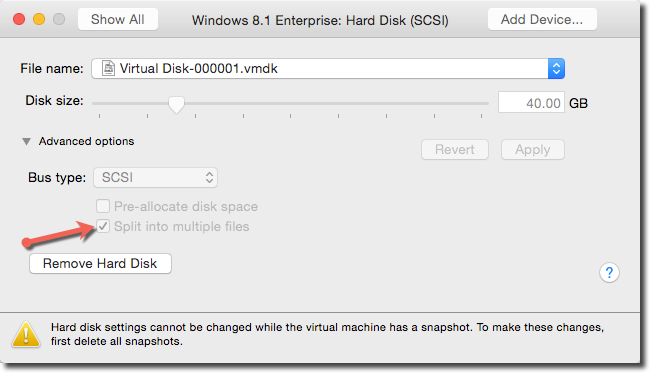Open Add Device... in the toolbar
This screenshot has width=650, height=373.
[542, 19]
